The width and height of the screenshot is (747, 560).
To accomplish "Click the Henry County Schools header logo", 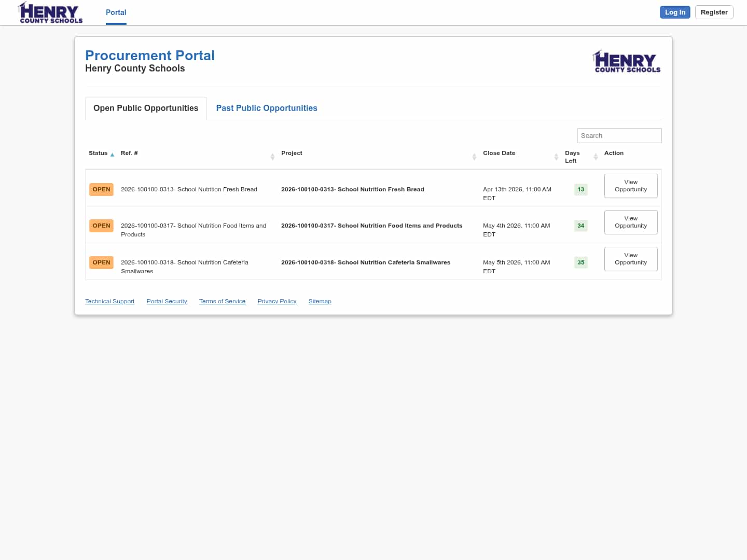I will [50, 13].
